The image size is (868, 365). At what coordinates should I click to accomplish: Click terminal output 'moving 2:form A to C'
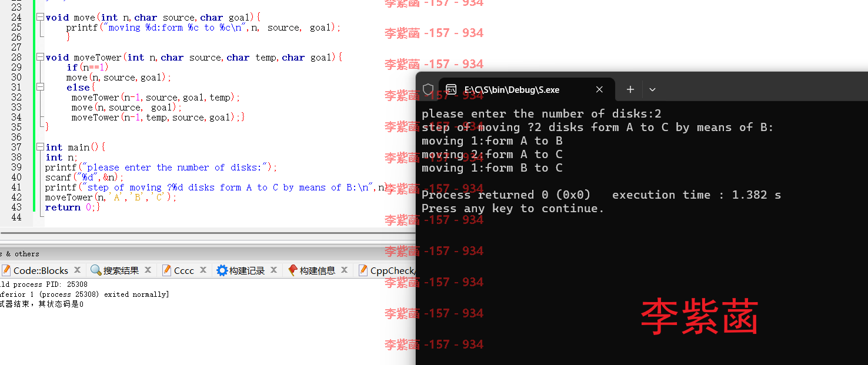(492, 154)
